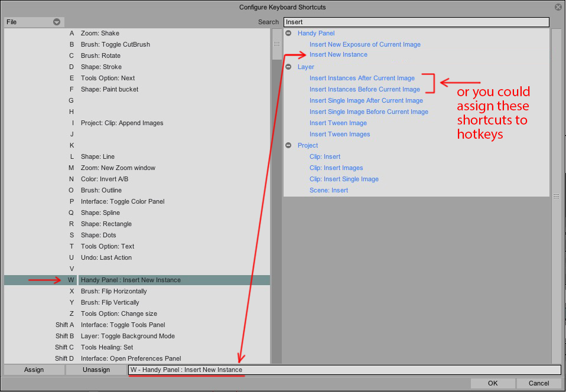Screen dimensions: 566x392
Task: Collapse the Handy Panel group
Action: pos(288,33)
